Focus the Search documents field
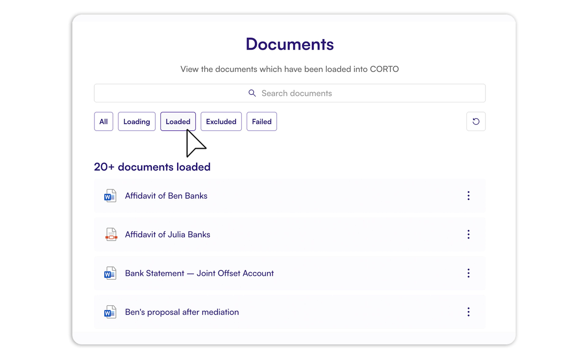588x364 pixels. 296,93
